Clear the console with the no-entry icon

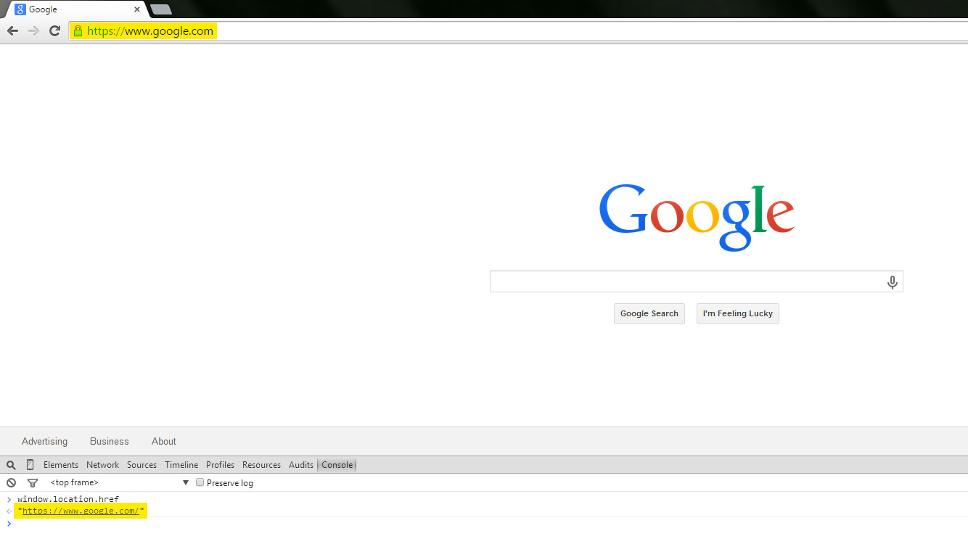pyautogui.click(x=11, y=482)
